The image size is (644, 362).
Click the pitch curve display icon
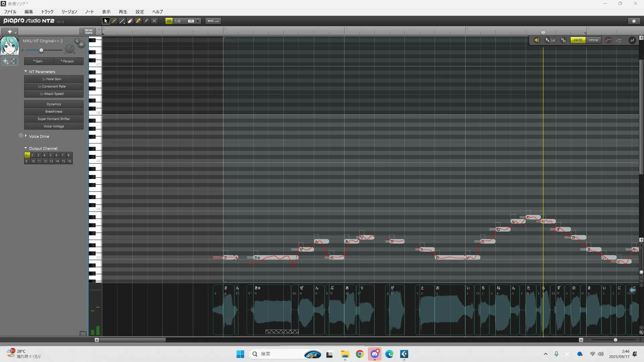coord(608,40)
